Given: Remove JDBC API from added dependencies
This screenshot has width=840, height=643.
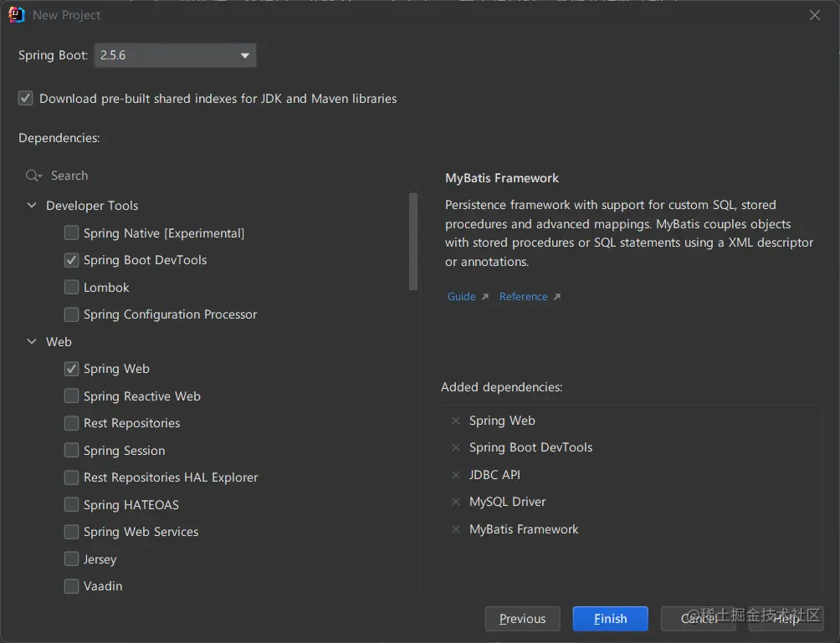Looking at the screenshot, I should [456, 475].
